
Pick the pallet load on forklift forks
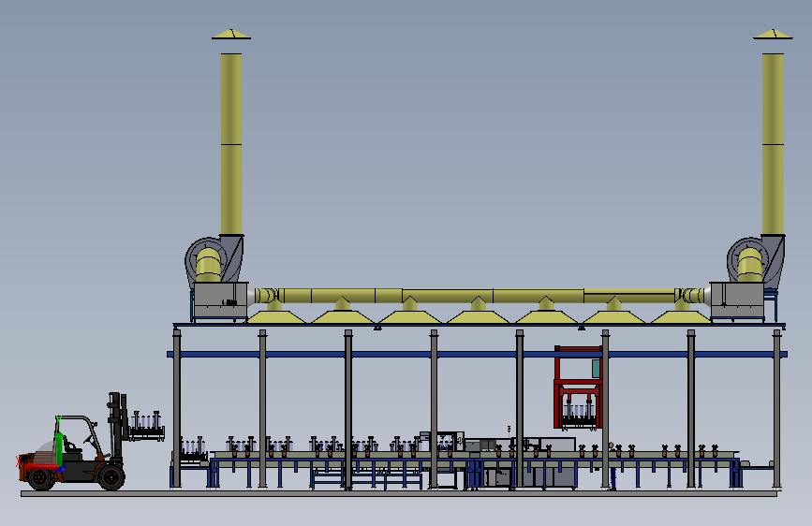click(147, 426)
